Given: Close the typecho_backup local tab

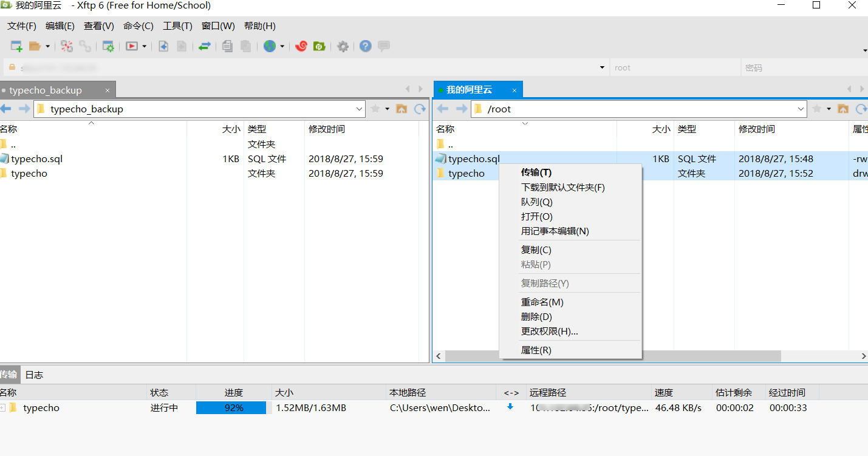Looking at the screenshot, I should pyautogui.click(x=108, y=90).
